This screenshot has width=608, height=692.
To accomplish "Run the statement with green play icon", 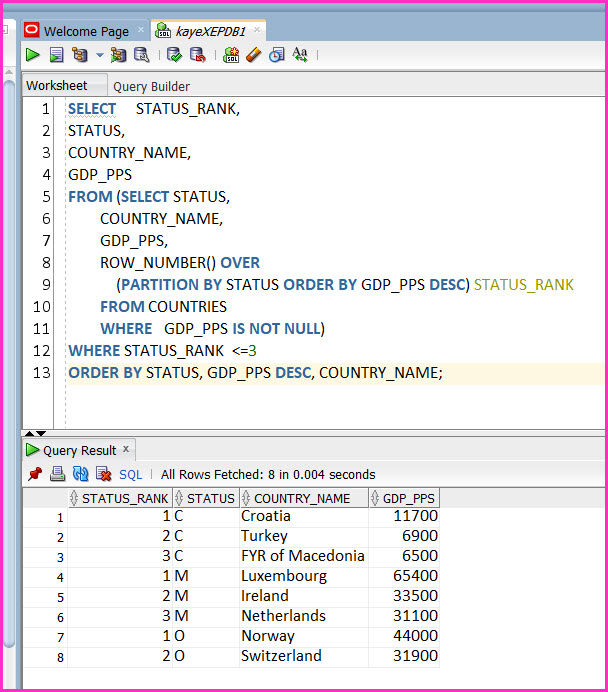I will (x=33, y=55).
